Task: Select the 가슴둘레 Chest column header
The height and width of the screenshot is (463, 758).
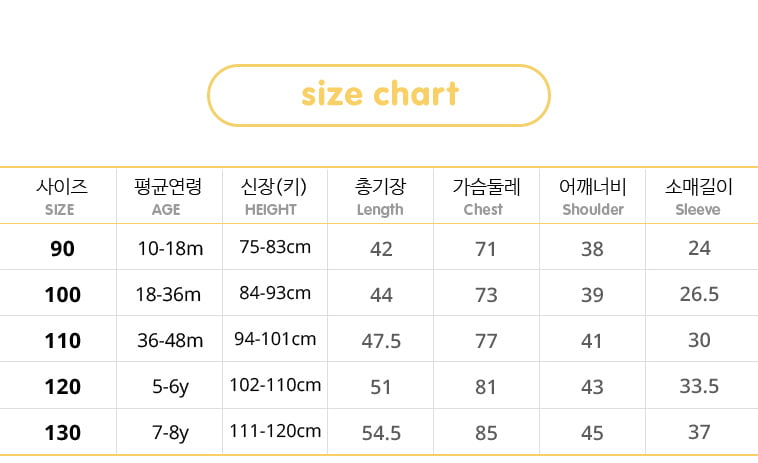Action: [x=486, y=196]
